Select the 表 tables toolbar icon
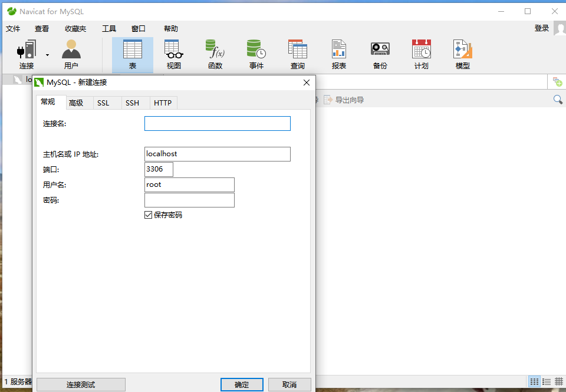 [x=133, y=55]
